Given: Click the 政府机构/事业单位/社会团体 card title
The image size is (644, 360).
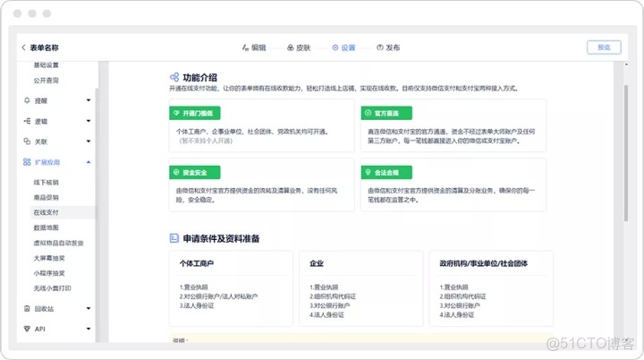Looking at the screenshot, I should tap(483, 263).
